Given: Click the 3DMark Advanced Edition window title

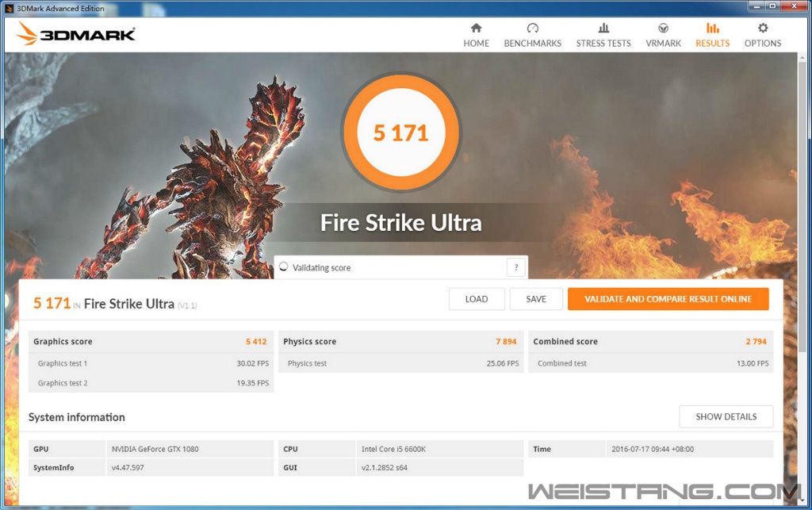Looking at the screenshot, I should point(60,8).
